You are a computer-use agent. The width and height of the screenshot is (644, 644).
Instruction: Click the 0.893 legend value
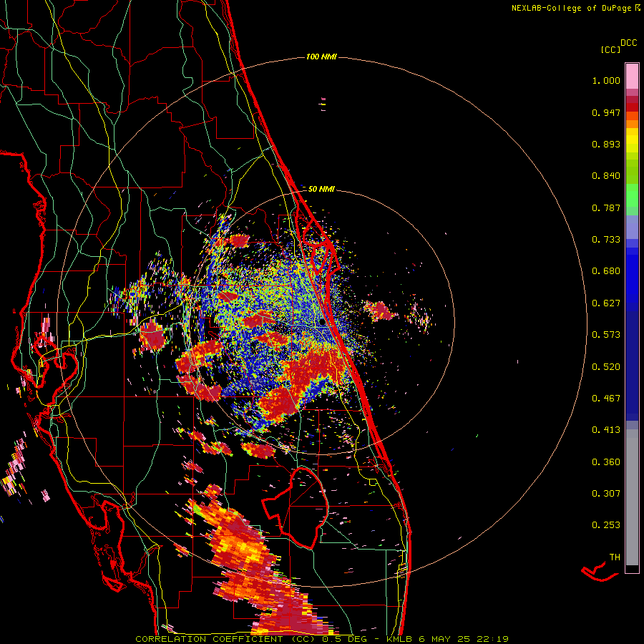[606, 144]
